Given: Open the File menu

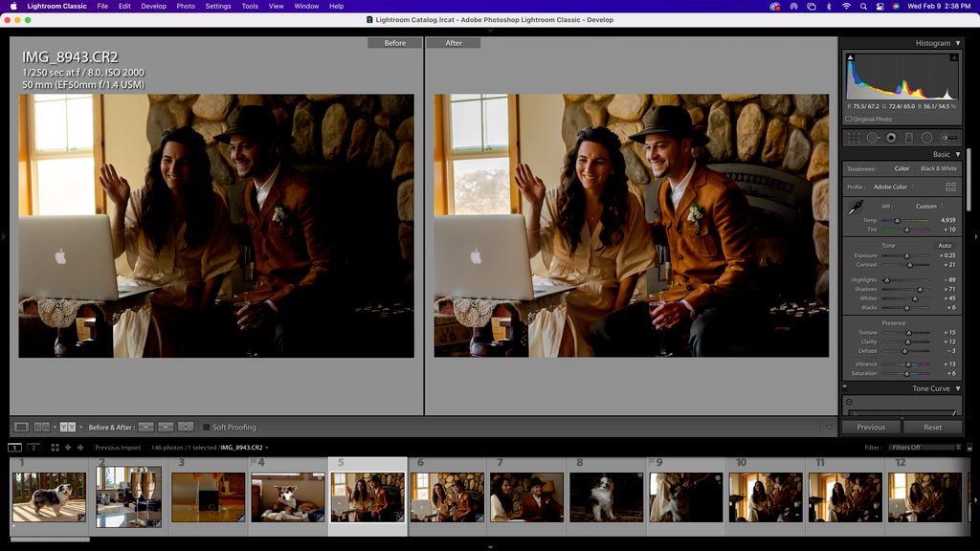Looking at the screenshot, I should click(102, 7).
